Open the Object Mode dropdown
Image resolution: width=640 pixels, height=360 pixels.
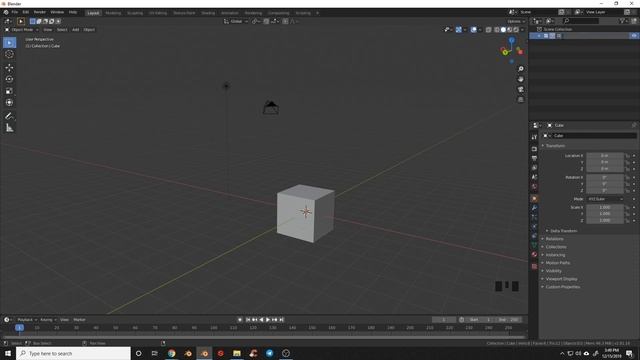coord(21,30)
